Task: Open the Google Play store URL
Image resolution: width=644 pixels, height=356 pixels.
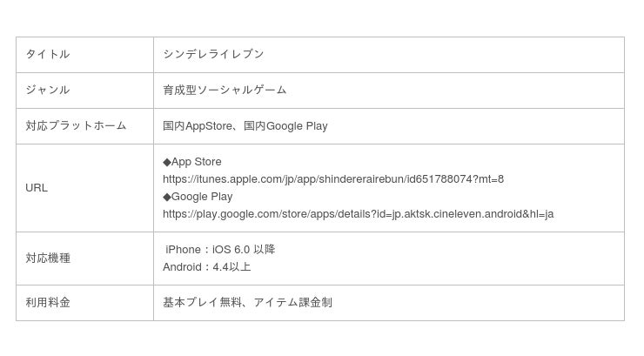Action: tap(359, 214)
